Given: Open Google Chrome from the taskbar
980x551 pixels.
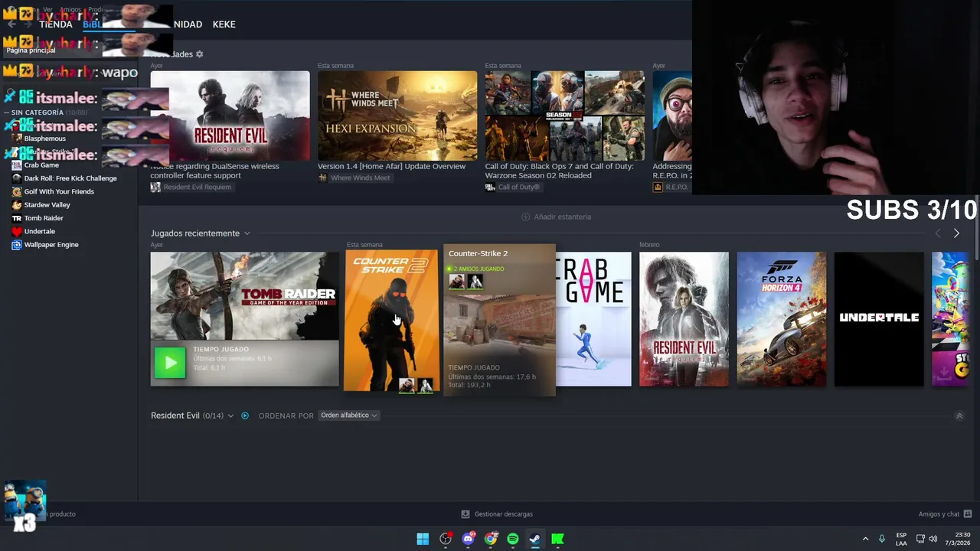Looking at the screenshot, I should 491,539.
